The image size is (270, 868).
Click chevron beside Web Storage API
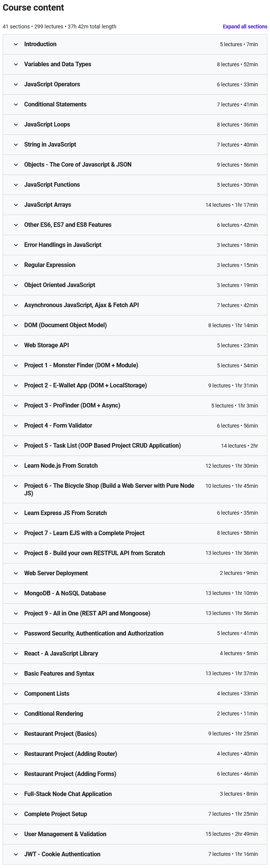click(16, 345)
